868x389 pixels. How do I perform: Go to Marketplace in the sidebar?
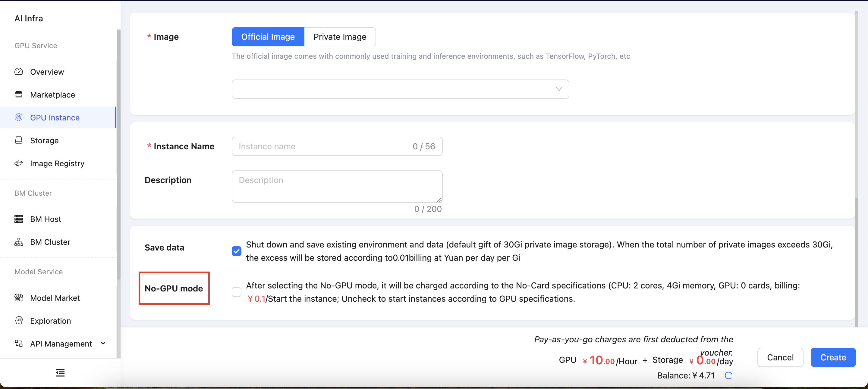point(58,95)
